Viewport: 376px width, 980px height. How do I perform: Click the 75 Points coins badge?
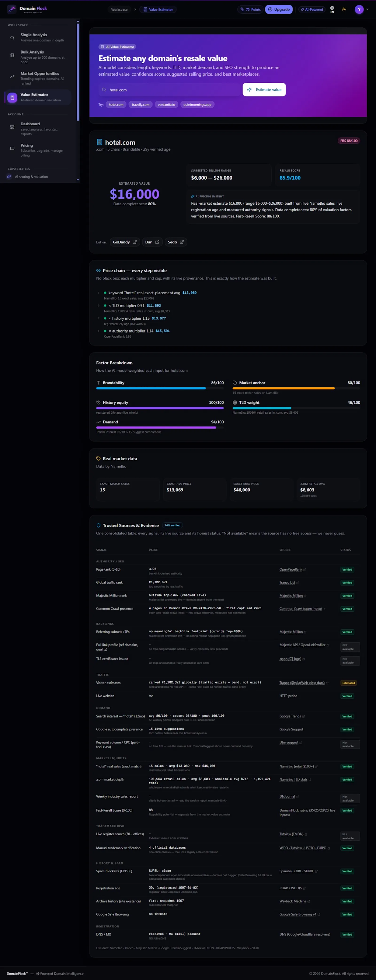pos(251,10)
